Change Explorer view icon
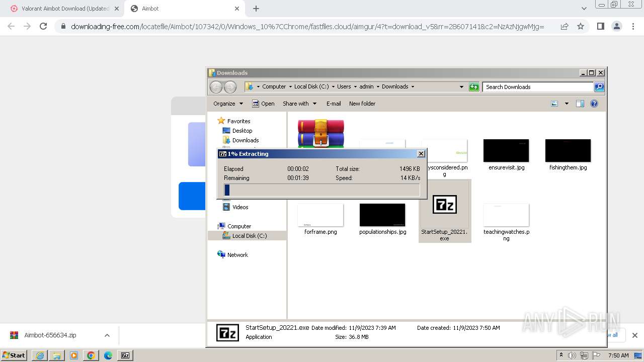644x362 pixels. point(554,104)
